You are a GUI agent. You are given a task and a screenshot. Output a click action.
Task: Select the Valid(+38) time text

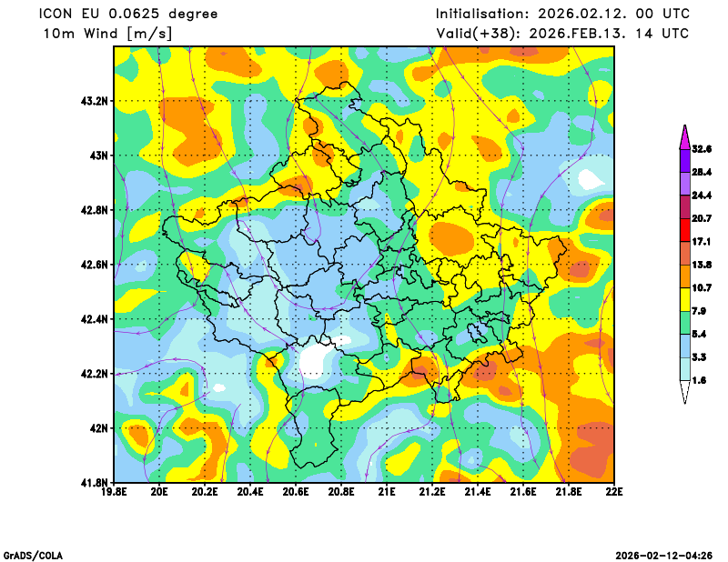point(562,34)
